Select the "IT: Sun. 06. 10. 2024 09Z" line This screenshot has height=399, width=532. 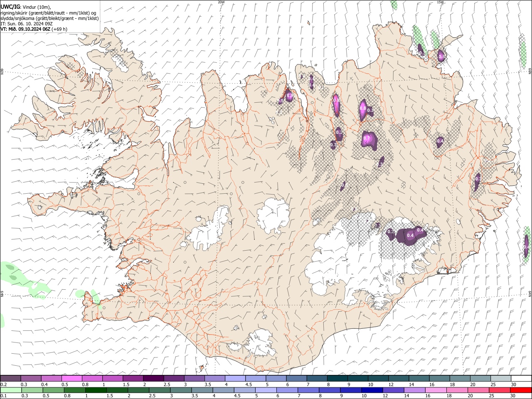click(x=27, y=24)
